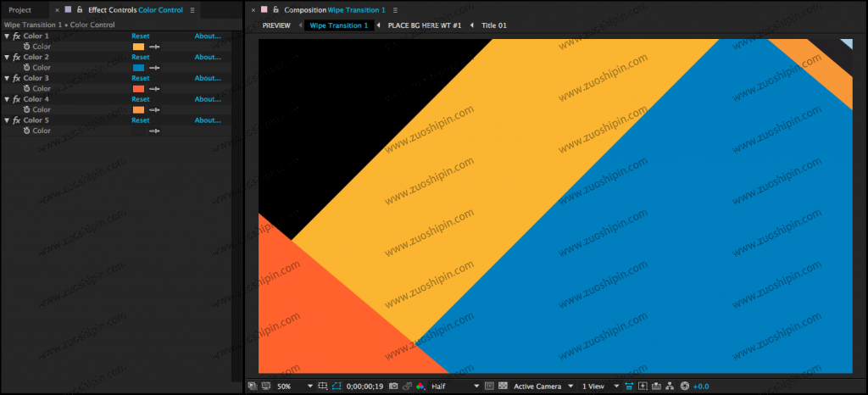The height and width of the screenshot is (395, 868).
Task: Click the Color 4 eyedropper icon
Action: [x=154, y=110]
